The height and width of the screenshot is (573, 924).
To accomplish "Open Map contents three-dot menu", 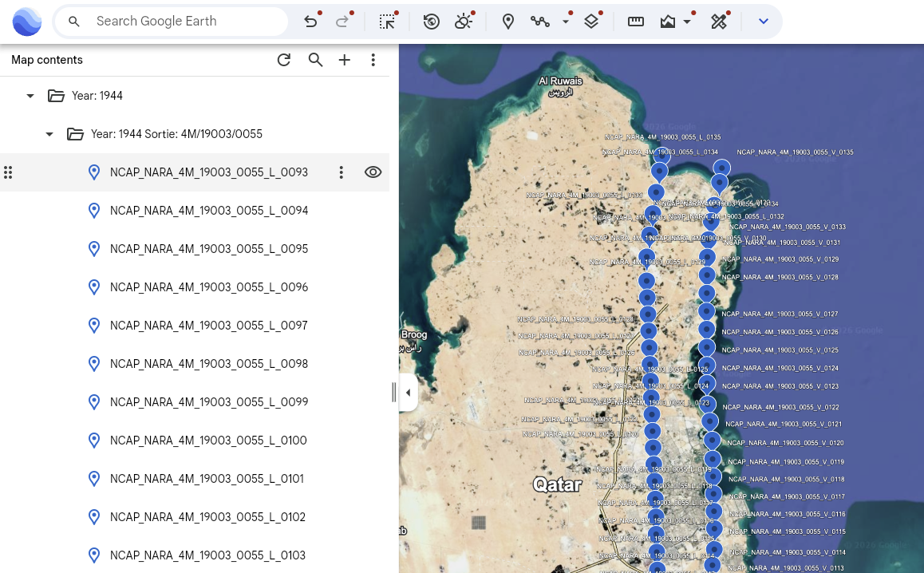I will [373, 60].
